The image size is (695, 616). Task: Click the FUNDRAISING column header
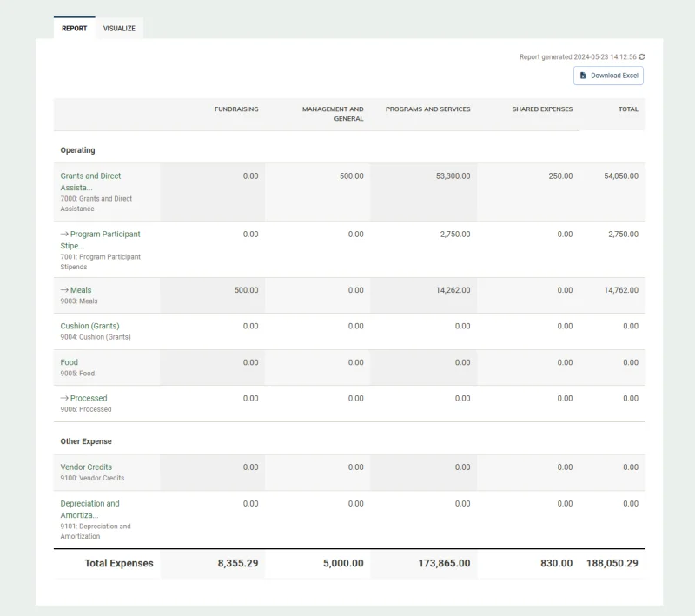[x=236, y=109]
